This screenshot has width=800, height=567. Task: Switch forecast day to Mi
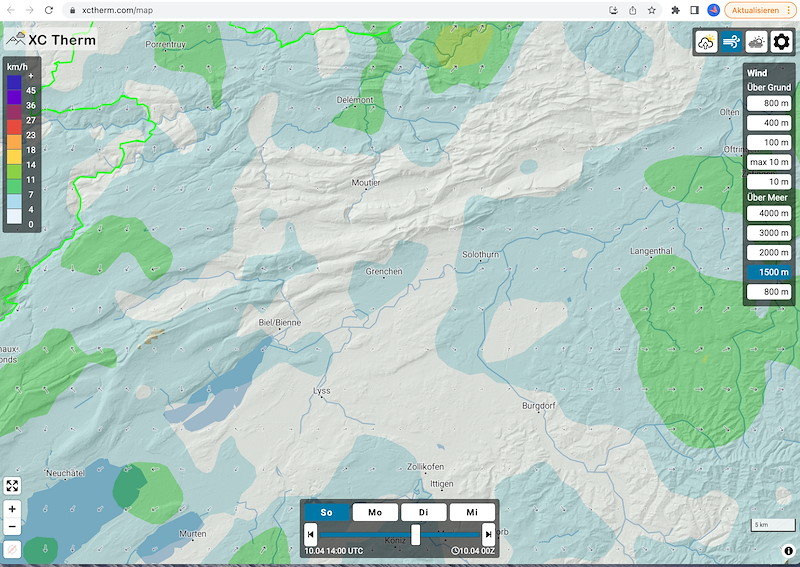coord(471,512)
